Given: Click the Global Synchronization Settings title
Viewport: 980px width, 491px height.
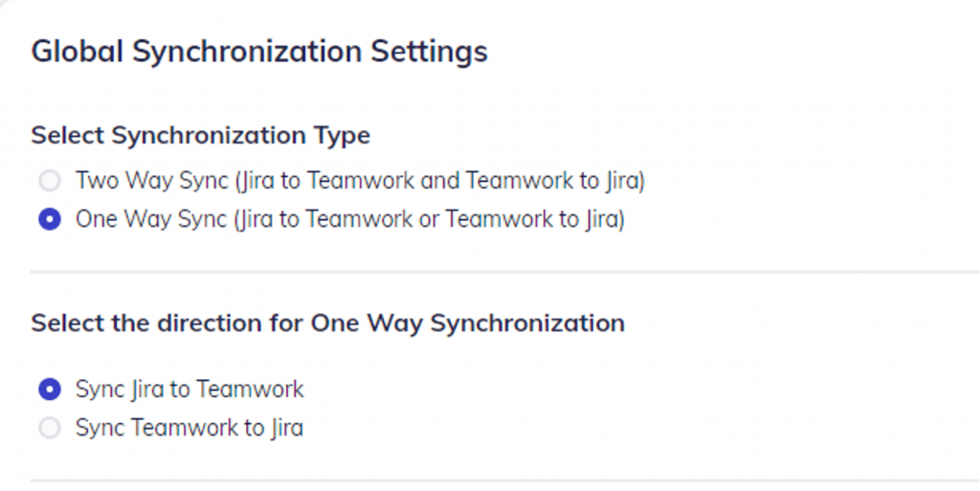Looking at the screenshot, I should [x=259, y=51].
